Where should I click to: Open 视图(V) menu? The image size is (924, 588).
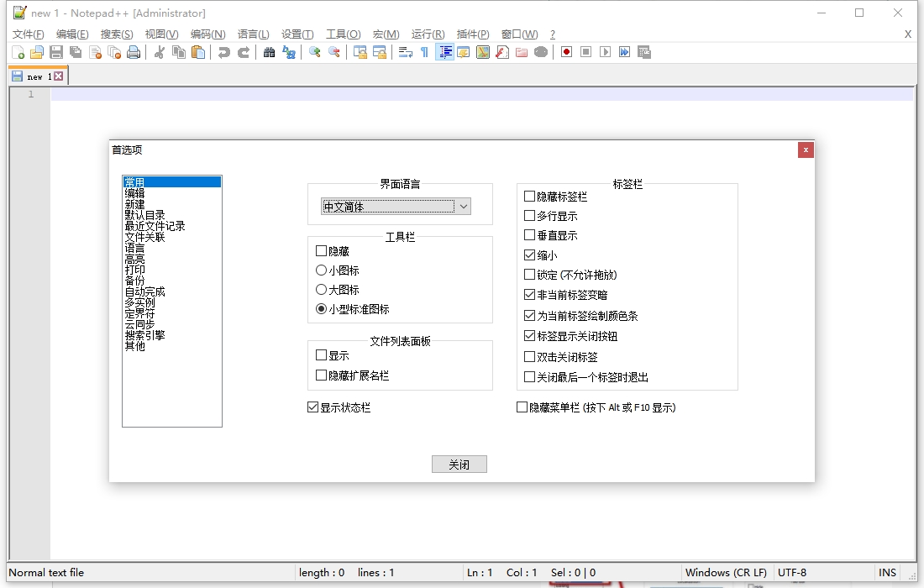(161, 34)
